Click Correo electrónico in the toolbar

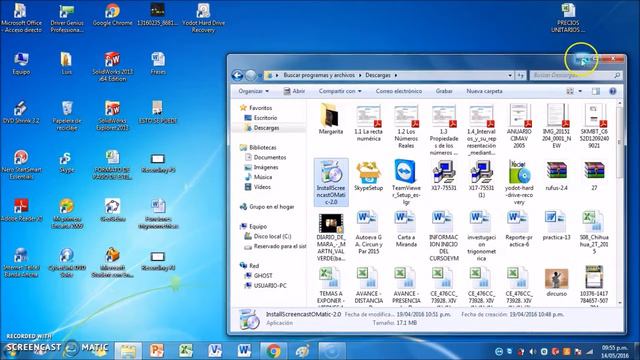pyautogui.click(x=399, y=91)
